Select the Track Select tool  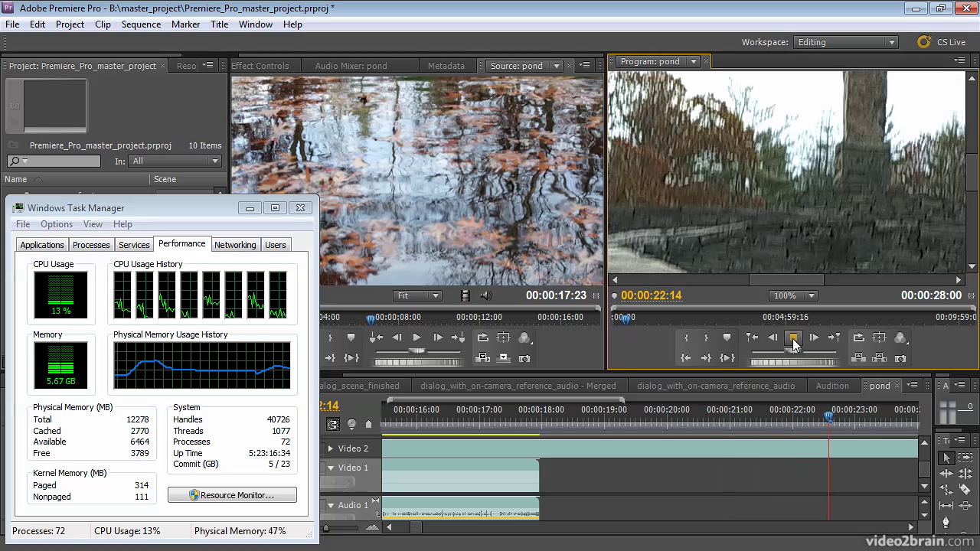click(x=965, y=458)
